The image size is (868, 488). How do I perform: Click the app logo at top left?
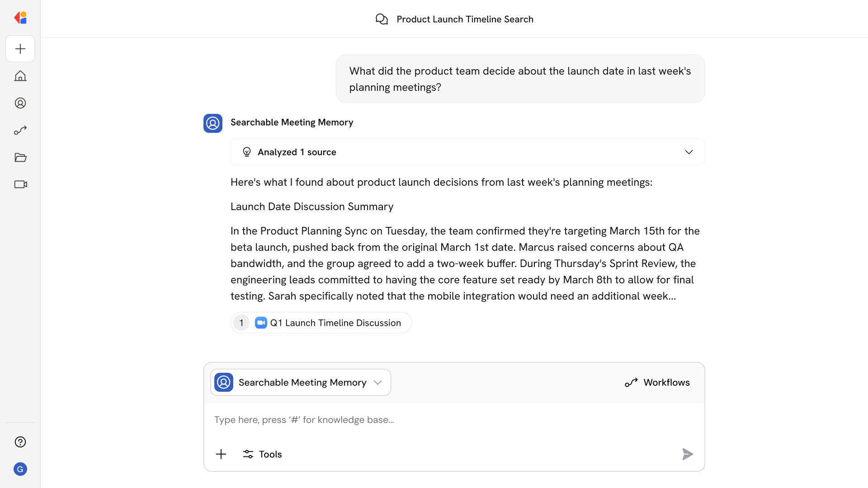(x=20, y=18)
